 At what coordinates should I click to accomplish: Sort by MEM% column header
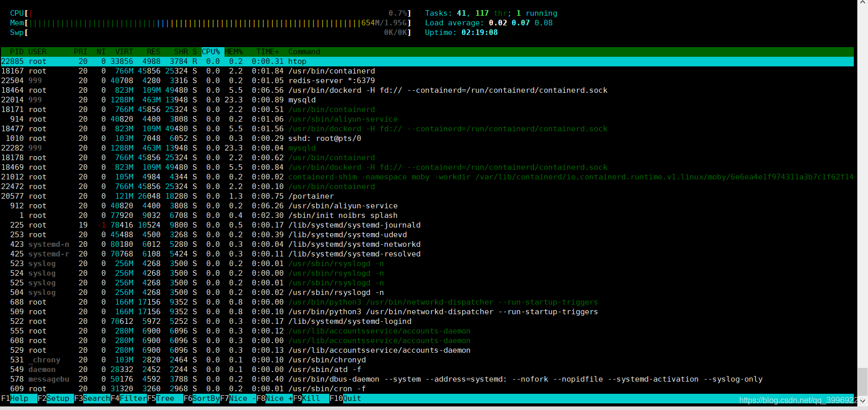coord(234,52)
